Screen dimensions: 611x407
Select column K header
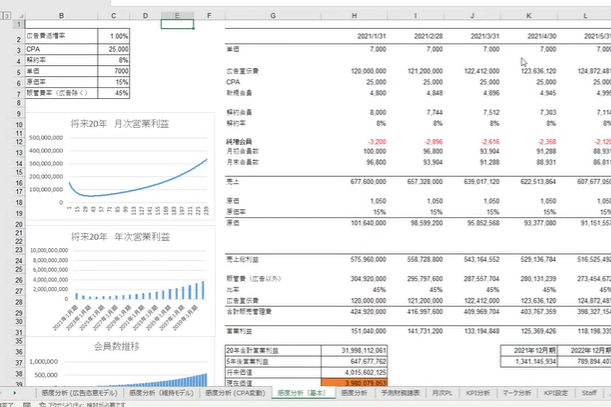(529, 16)
